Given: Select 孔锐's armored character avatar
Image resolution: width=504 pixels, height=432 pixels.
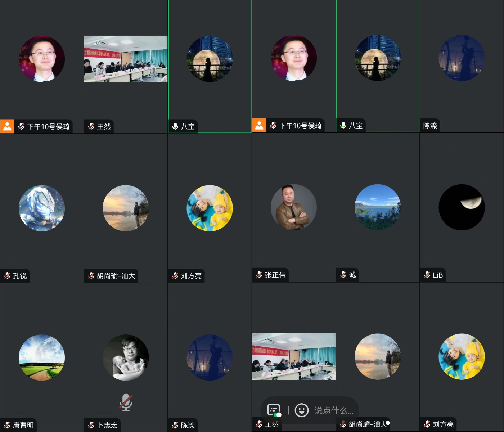Looking at the screenshot, I should 42,208.
